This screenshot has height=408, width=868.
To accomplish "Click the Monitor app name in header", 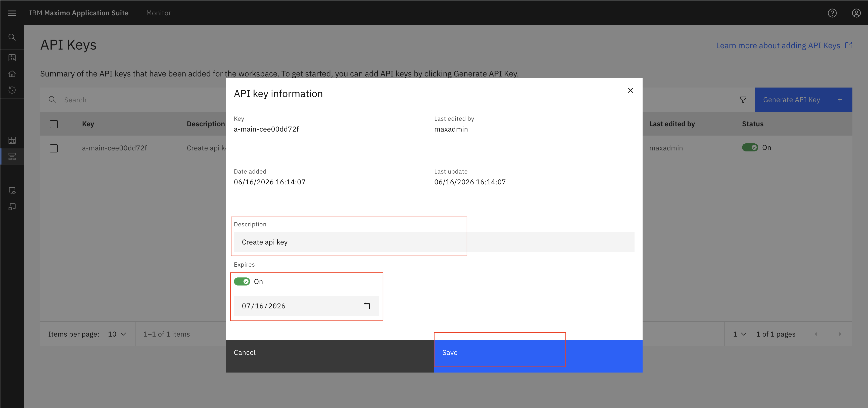I will (x=158, y=13).
